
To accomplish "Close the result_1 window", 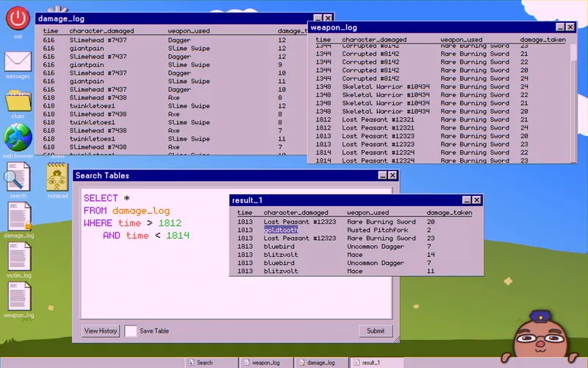I will point(476,200).
